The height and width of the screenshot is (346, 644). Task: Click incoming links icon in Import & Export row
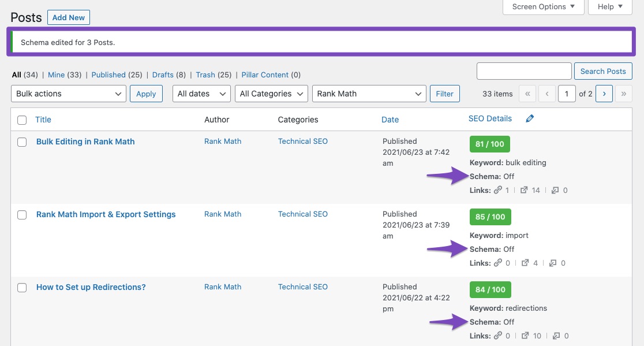tap(553, 263)
